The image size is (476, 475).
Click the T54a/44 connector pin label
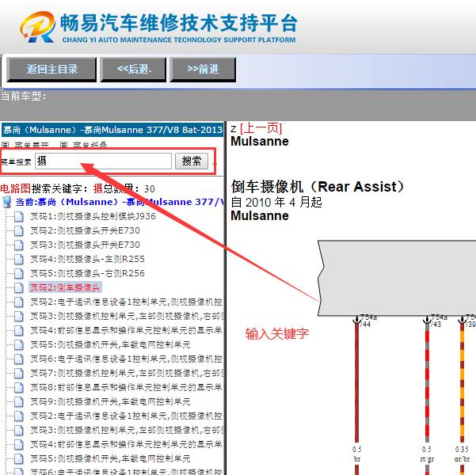[x=368, y=321]
